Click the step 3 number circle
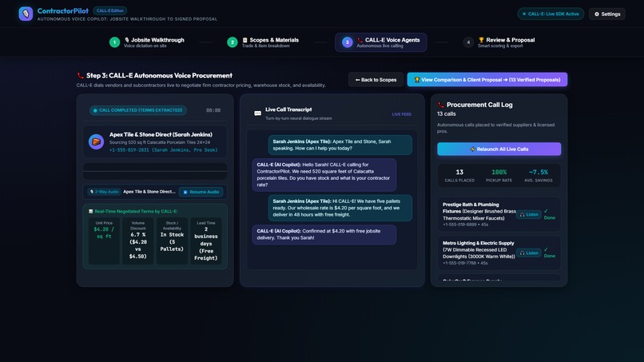Image resolution: width=644 pixels, height=362 pixels. click(x=347, y=42)
